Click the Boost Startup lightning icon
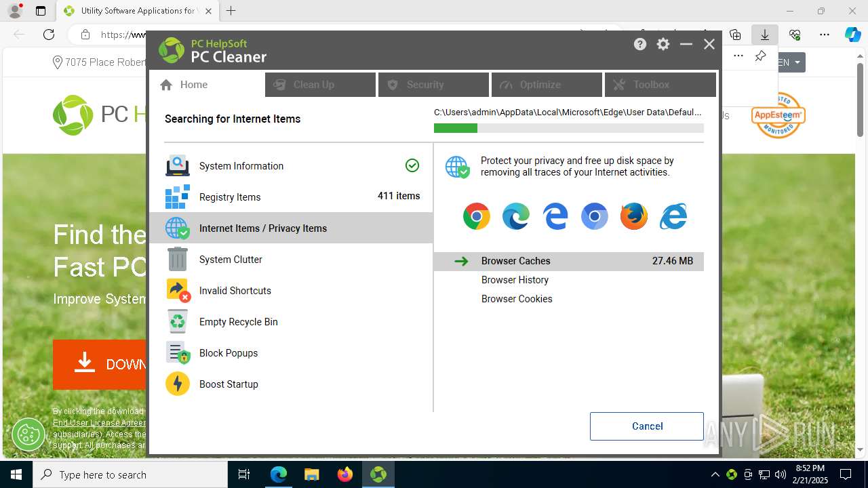868x488 pixels. point(178,384)
